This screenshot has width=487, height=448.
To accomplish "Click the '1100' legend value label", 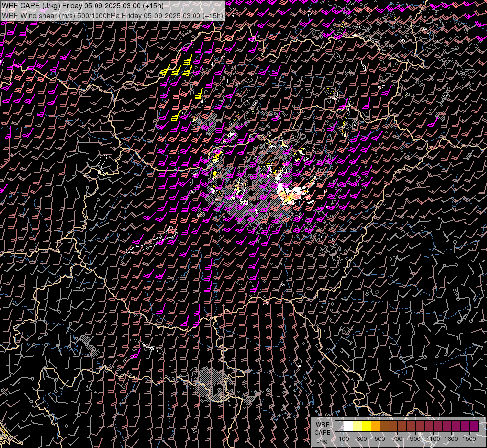I will [433, 439].
